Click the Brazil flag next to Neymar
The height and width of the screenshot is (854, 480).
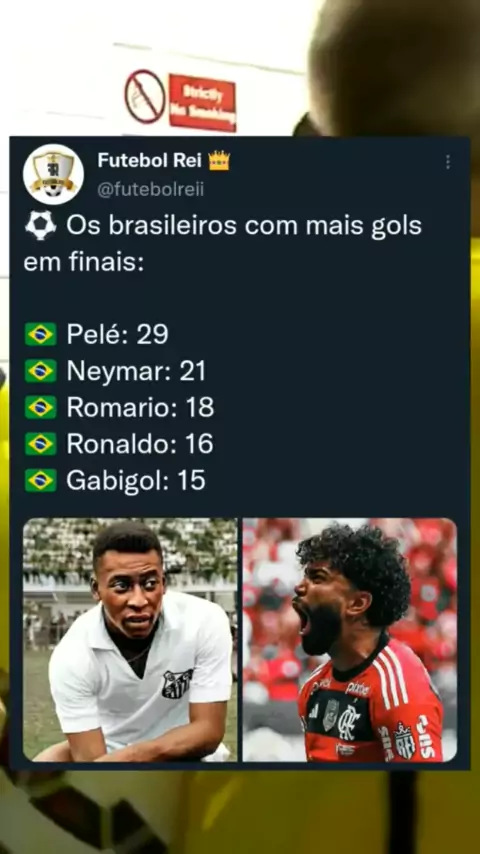40,371
